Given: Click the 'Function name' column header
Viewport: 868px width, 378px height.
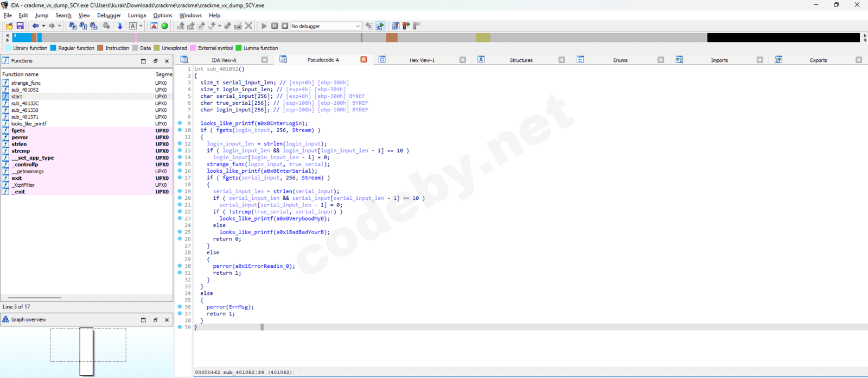Looking at the screenshot, I should 77,74.
